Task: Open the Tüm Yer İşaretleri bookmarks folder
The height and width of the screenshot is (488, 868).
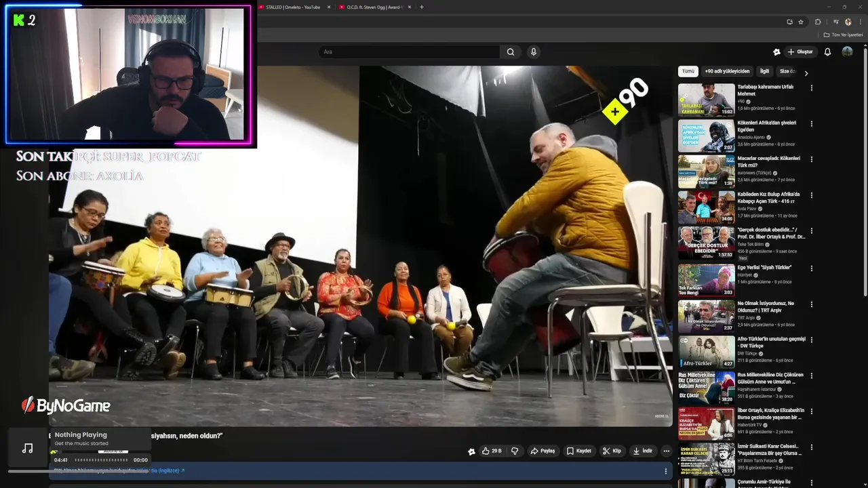Action: tap(844, 35)
